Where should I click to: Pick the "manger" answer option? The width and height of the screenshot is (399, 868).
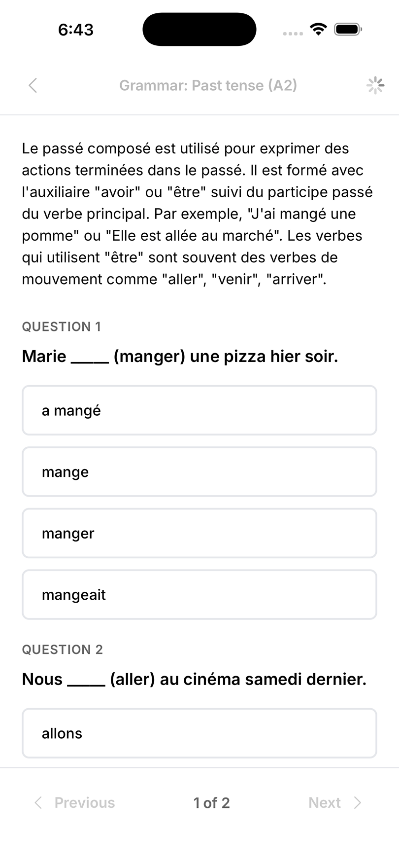coord(199,533)
